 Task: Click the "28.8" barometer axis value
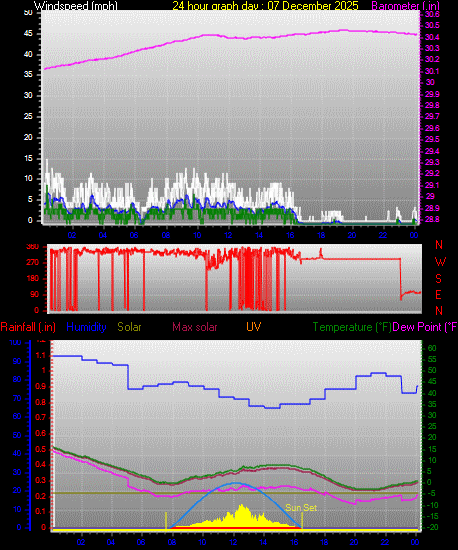432,219
